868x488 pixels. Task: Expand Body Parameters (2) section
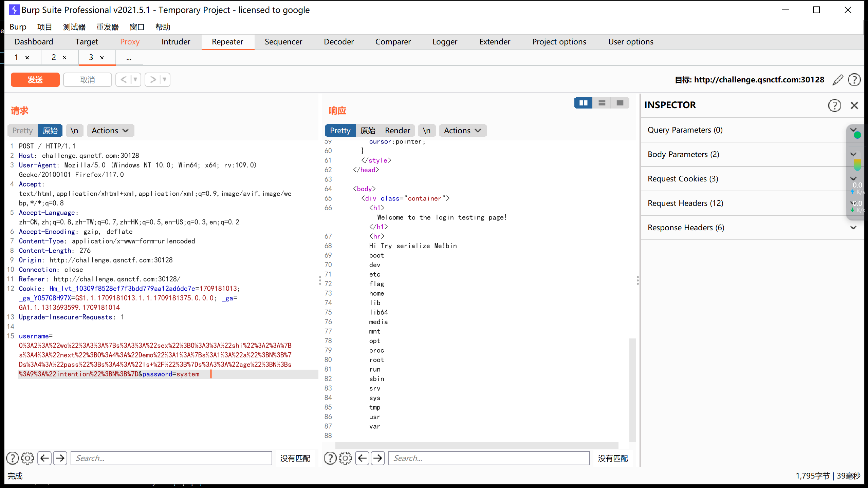752,154
